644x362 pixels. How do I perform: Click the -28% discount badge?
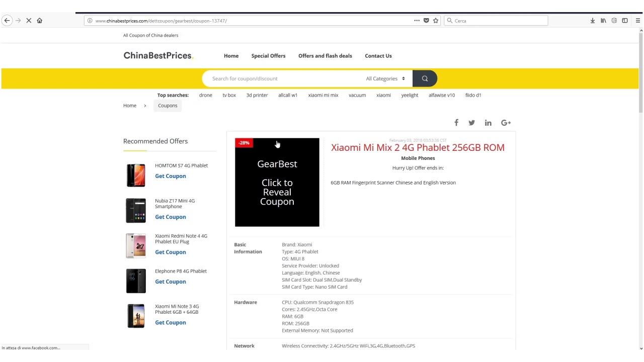pos(244,143)
